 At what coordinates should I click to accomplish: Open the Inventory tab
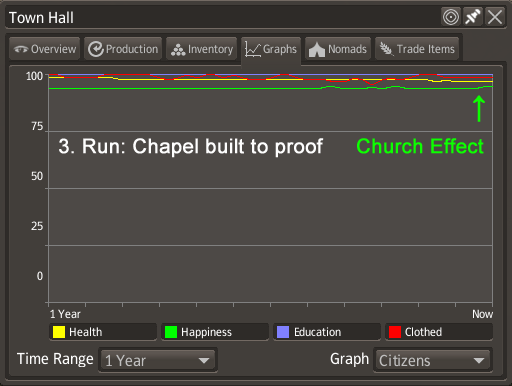tap(202, 49)
